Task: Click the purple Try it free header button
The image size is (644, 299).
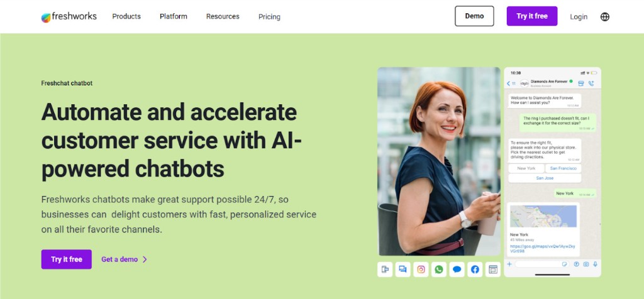Action: (532, 16)
